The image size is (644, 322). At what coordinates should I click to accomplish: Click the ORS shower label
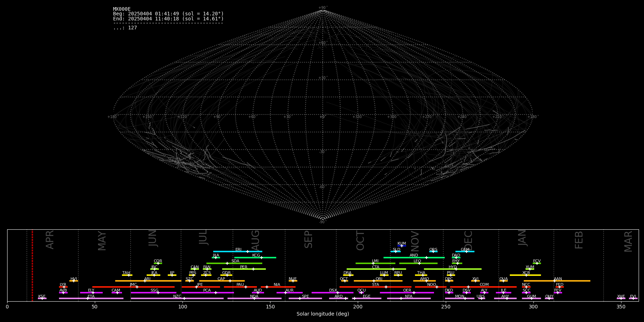[433, 250]
